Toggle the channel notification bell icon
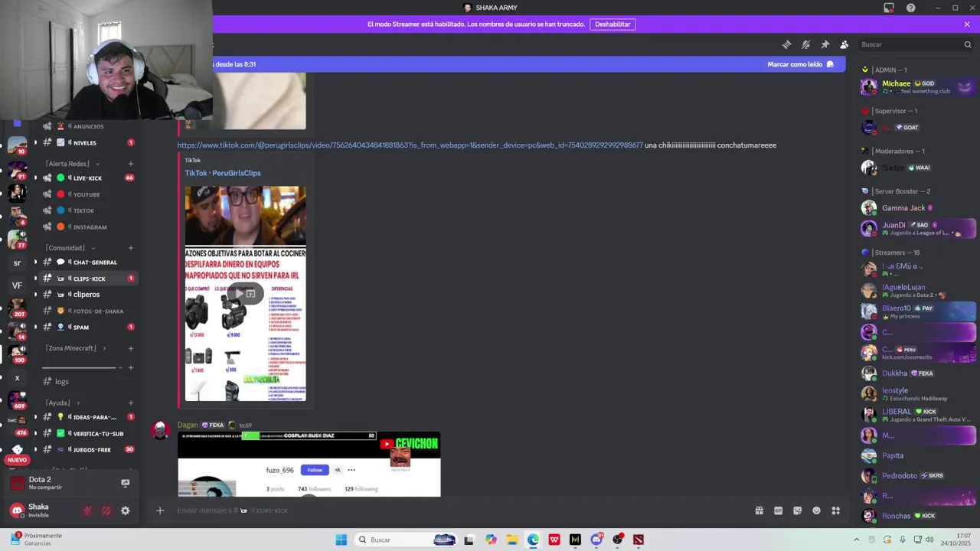 coord(805,44)
